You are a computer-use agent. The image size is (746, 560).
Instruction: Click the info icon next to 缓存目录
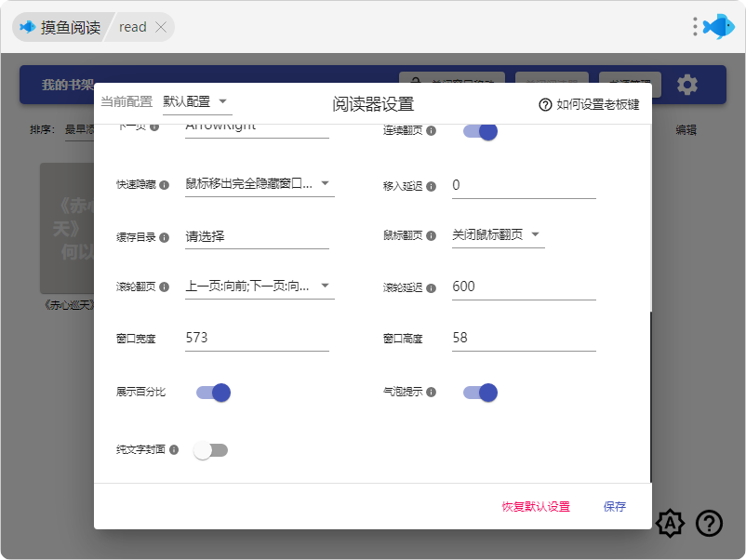pos(164,237)
